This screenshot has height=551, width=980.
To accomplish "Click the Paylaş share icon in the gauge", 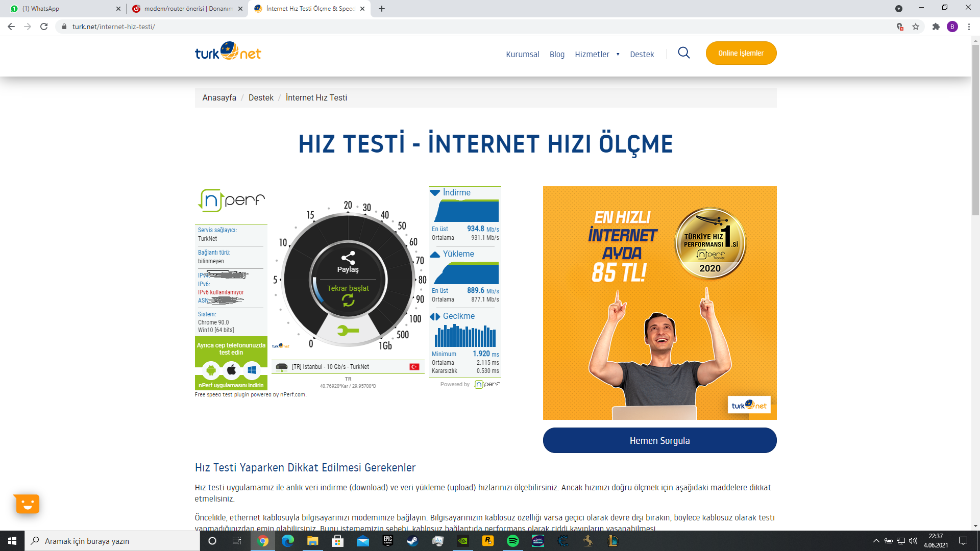I will (x=348, y=258).
